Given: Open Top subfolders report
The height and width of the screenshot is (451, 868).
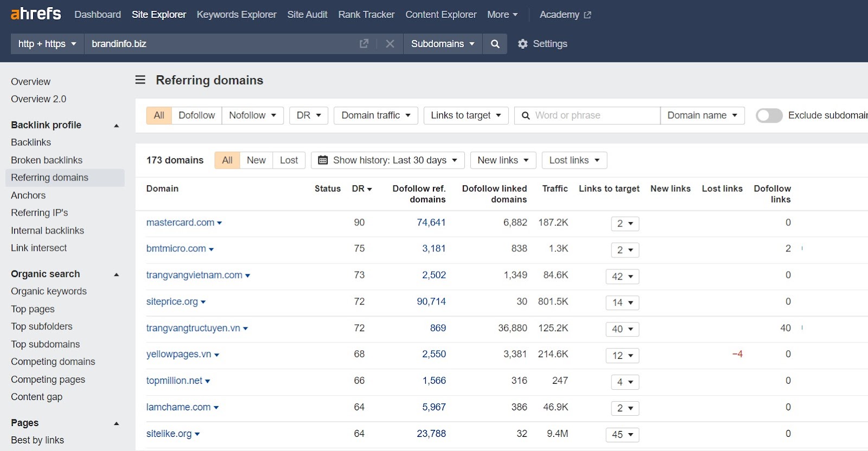Looking at the screenshot, I should pos(42,327).
